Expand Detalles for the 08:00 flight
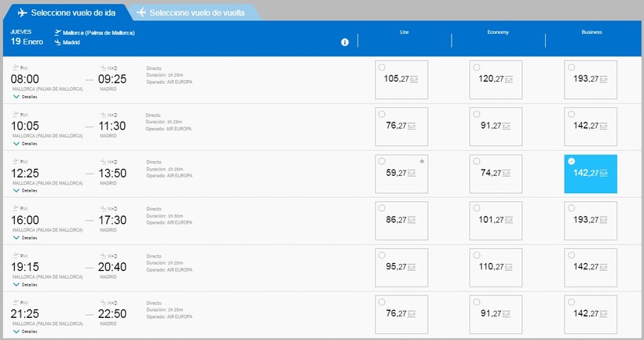This screenshot has height=340, width=644. click(25, 97)
